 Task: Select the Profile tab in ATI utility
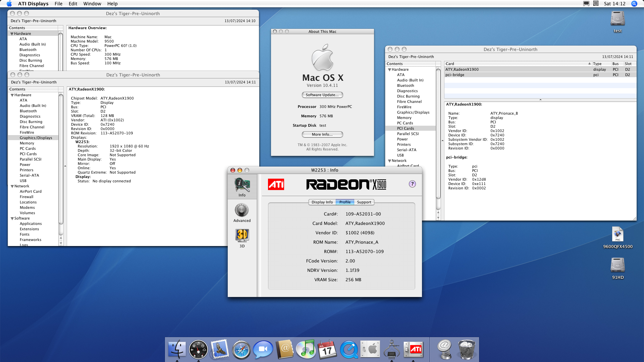[x=345, y=202]
